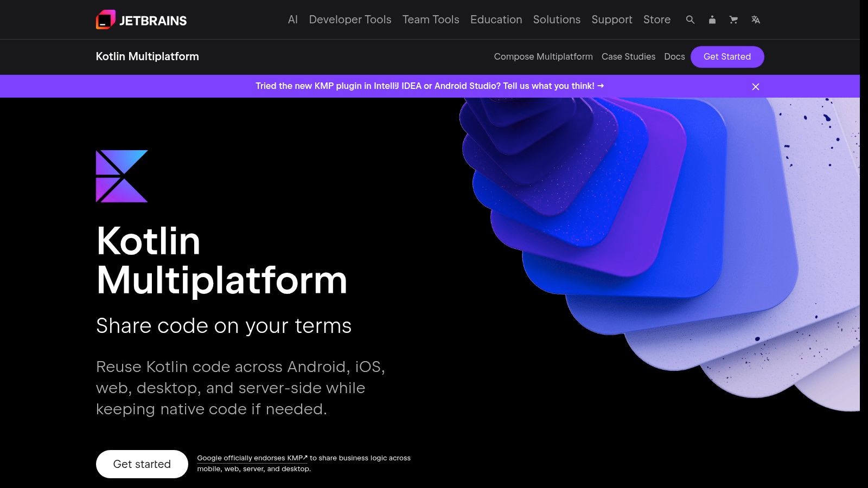Open the Team Tools menu
The width and height of the screenshot is (868, 488).
click(x=431, y=20)
